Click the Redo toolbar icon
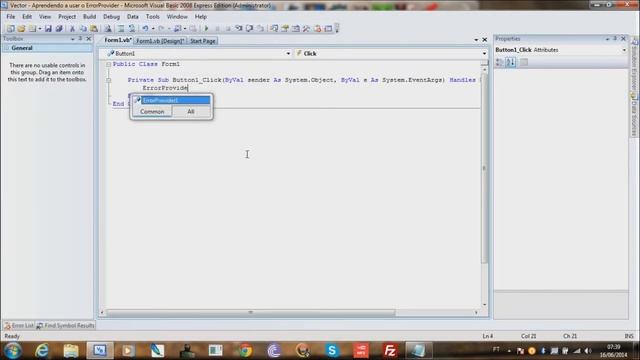This screenshot has width=640, height=360. point(161,29)
